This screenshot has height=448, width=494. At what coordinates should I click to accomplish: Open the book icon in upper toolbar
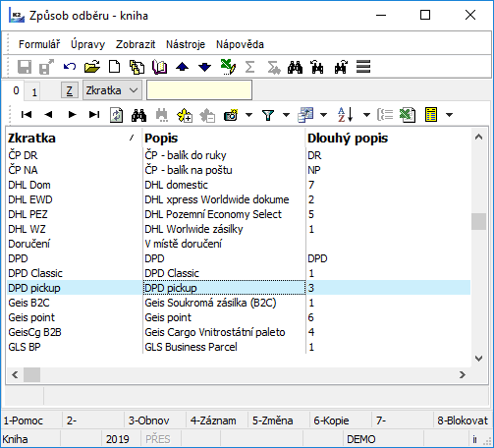click(x=160, y=67)
